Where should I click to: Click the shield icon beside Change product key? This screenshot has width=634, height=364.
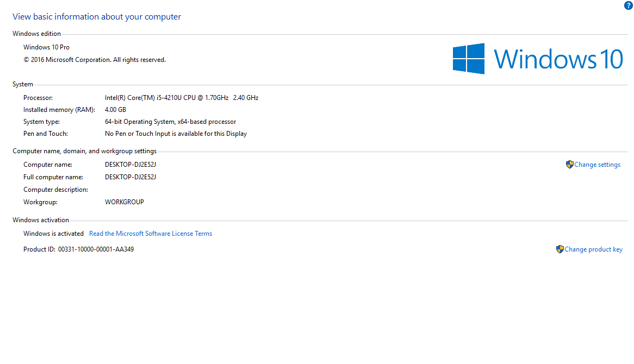point(560,249)
